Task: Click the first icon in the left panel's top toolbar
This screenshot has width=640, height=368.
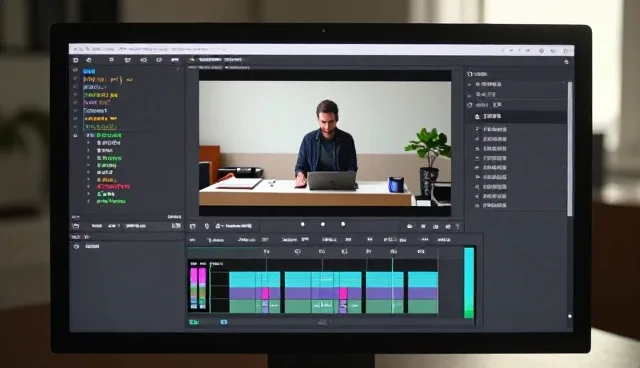Action: tap(75, 60)
